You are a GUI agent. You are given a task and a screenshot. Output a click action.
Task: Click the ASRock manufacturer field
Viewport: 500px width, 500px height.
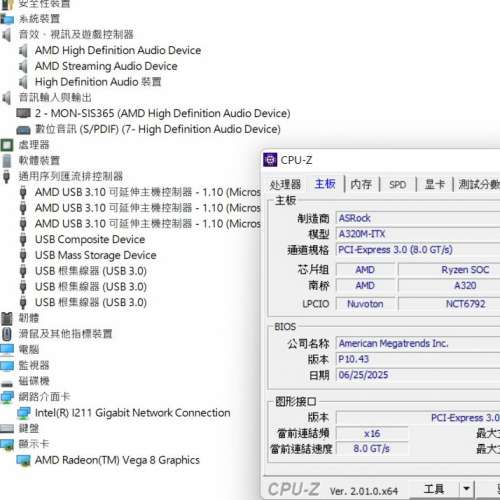click(x=418, y=218)
